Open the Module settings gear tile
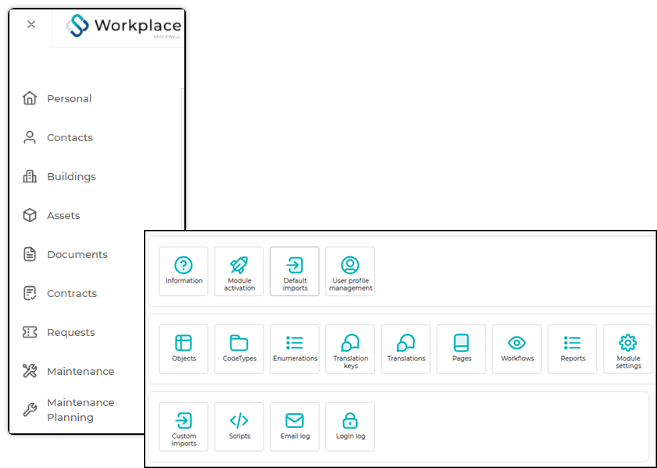This screenshot has width=657, height=468. [x=628, y=349]
